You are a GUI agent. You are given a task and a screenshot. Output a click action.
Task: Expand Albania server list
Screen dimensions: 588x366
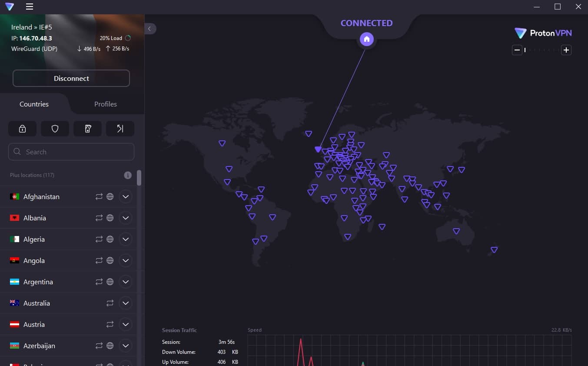click(126, 218)
